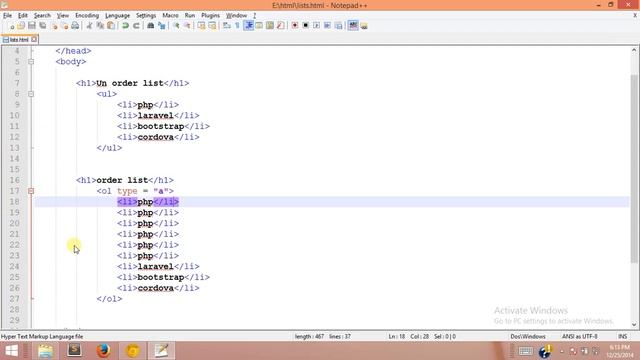Undo the last edit with the green arrow
640x360 pixels.
click(125, 26)
